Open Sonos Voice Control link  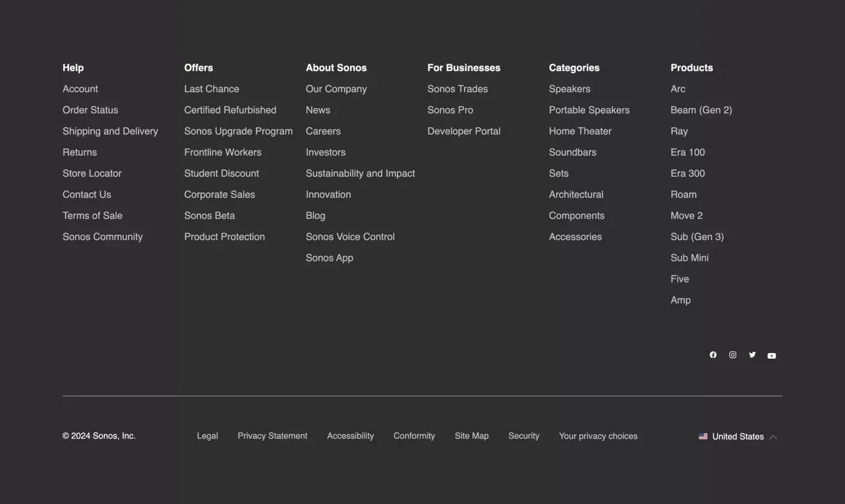[x=350, y=237]
